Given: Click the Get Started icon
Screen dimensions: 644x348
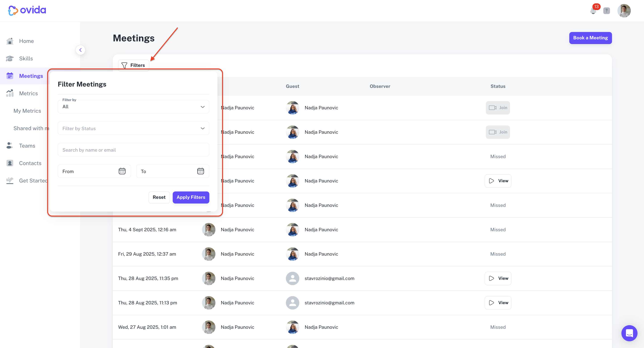Looking at the screenshot, I should [x=10, y=180].
